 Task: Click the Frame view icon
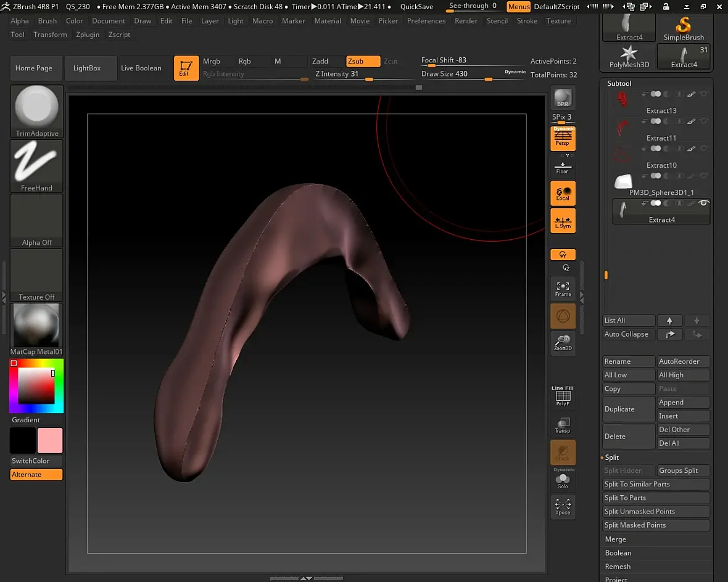point(563,289)
